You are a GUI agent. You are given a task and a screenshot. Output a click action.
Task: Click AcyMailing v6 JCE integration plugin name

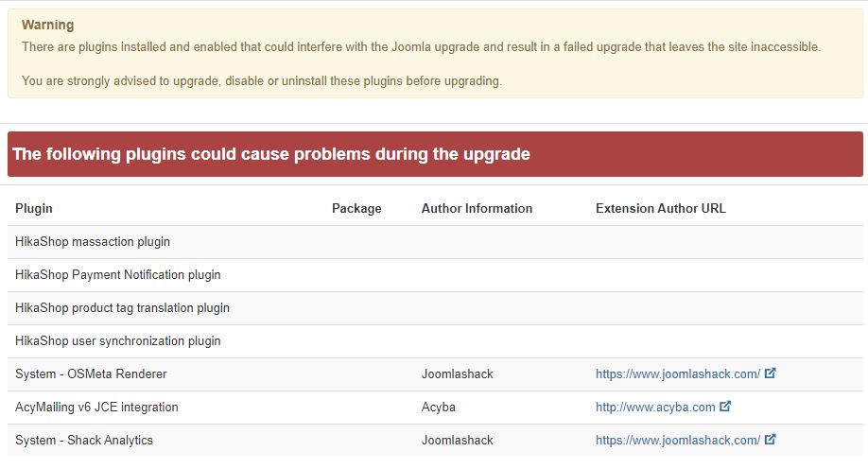point(96,408)
